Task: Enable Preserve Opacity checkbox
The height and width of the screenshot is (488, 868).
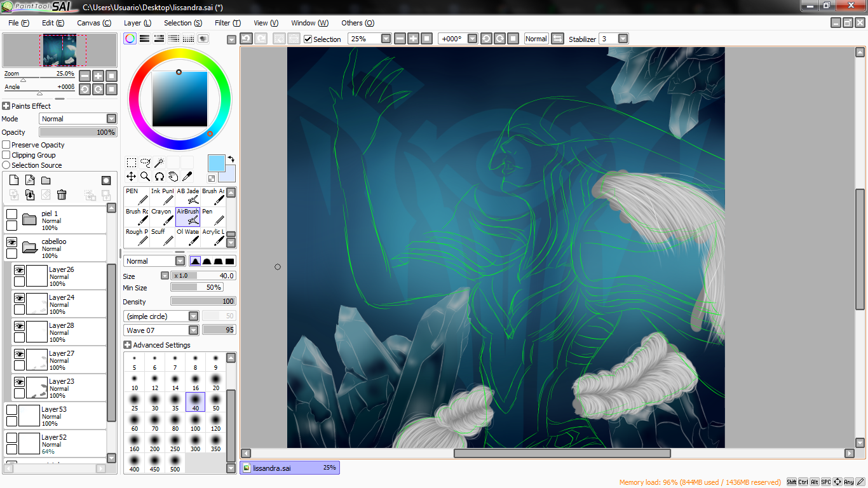Action: pyautogui.click(x=6, y=145)
